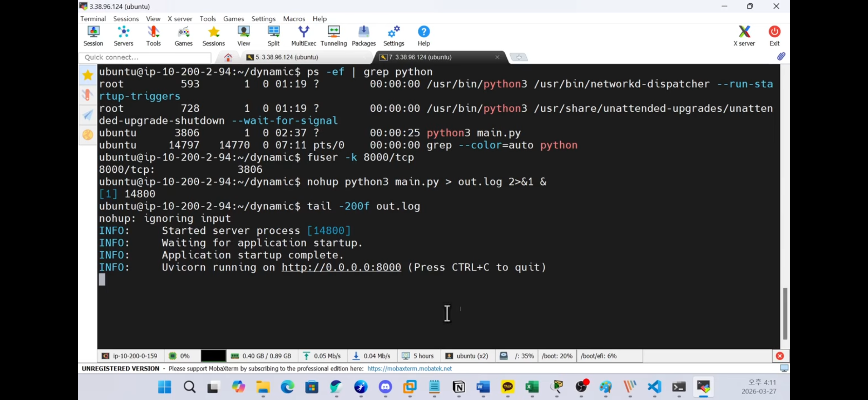Click the terminal vertical scrollbar
This screenshot has height=400, width=868.
[785, 313]
